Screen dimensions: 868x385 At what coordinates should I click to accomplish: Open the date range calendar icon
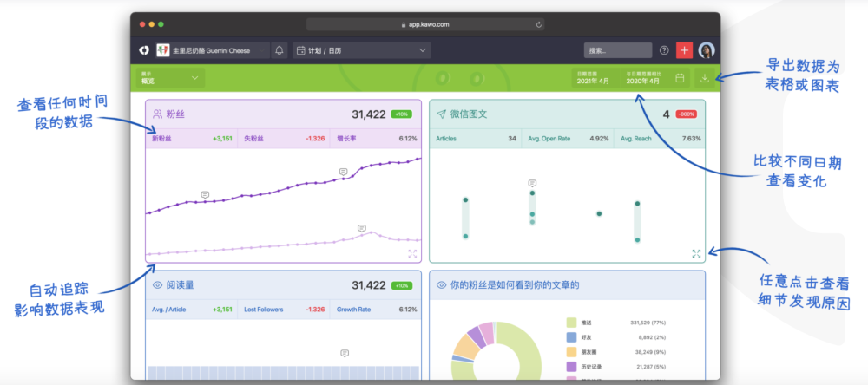pos(680,78)
